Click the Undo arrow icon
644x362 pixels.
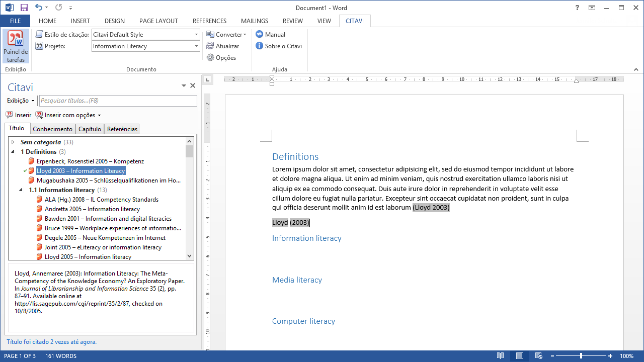[39, 8]
